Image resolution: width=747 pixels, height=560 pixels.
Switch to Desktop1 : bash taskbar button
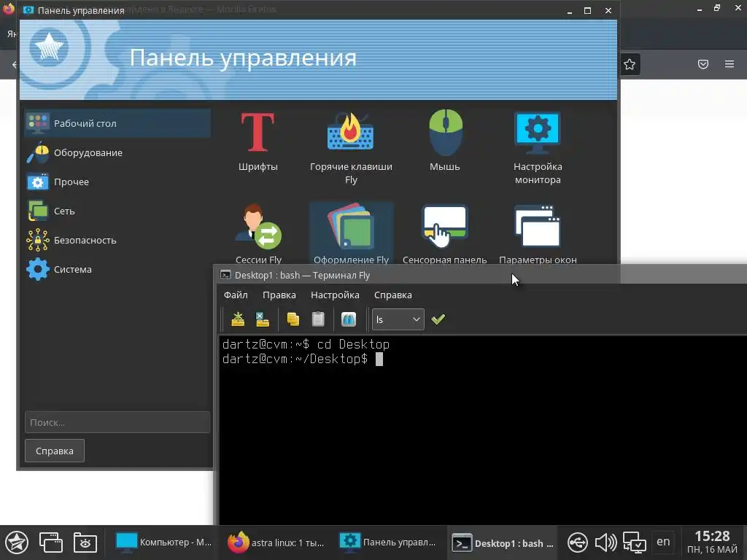[x=503, y=542]
